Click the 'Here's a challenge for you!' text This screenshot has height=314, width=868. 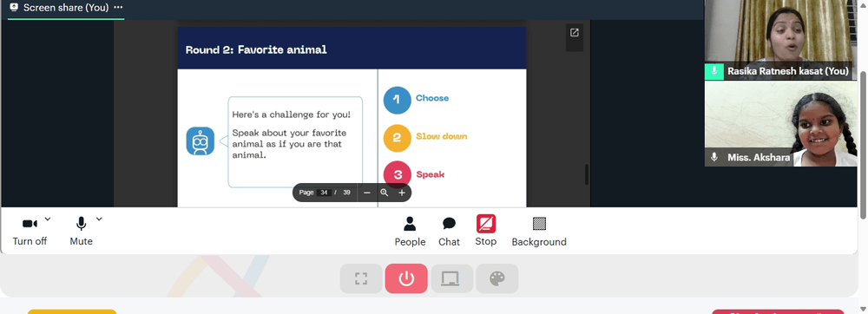291,114
